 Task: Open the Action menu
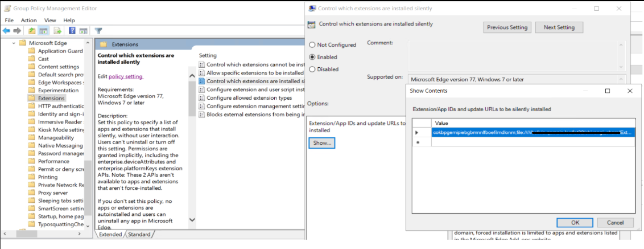click(x=29, y=20)
